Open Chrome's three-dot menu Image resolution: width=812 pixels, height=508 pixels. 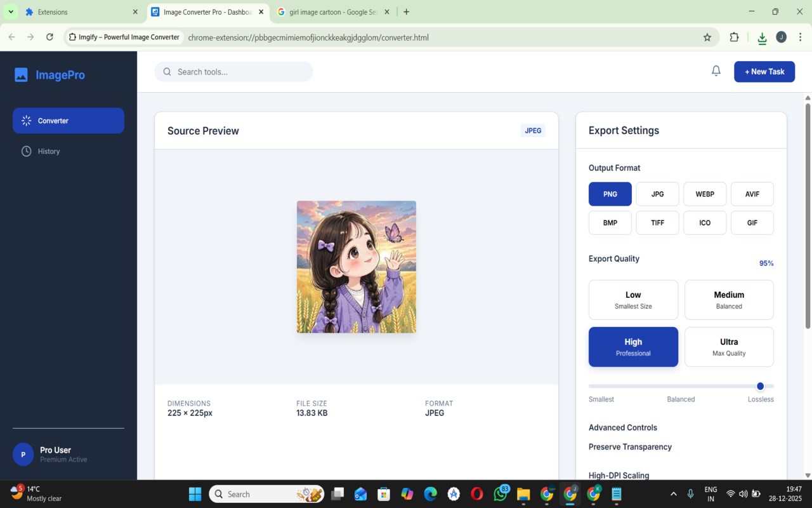click(x=801, y=37)
